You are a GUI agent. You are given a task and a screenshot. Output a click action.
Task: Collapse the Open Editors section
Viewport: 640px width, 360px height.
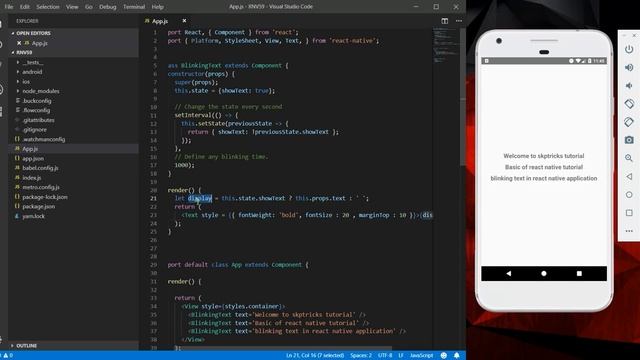click(33, 33)
